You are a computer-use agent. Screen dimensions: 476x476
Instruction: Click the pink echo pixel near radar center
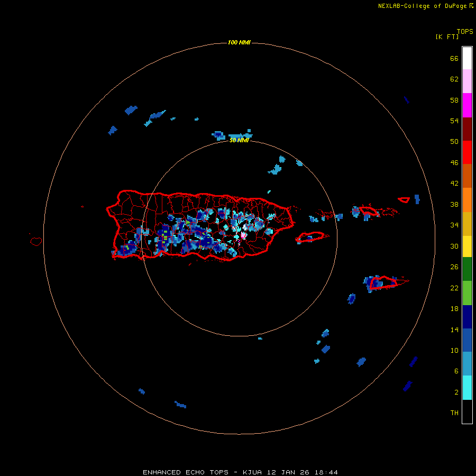pos(243,235)
